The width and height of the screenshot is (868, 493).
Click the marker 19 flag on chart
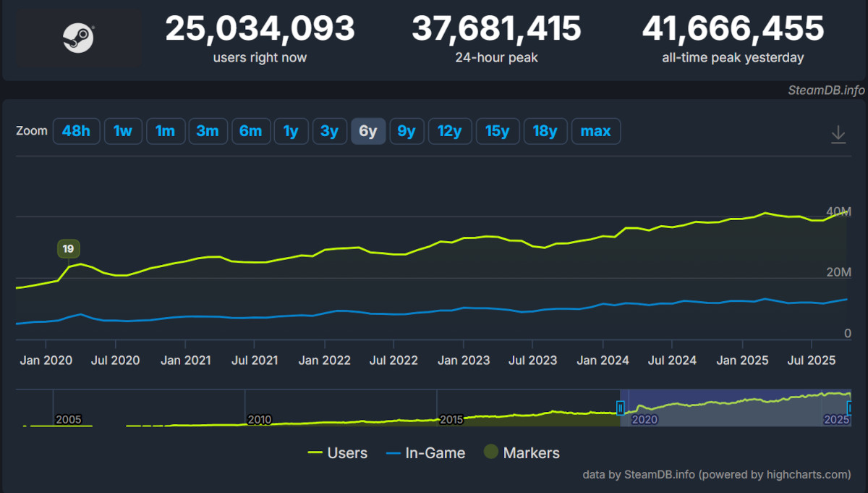point(68,249)
